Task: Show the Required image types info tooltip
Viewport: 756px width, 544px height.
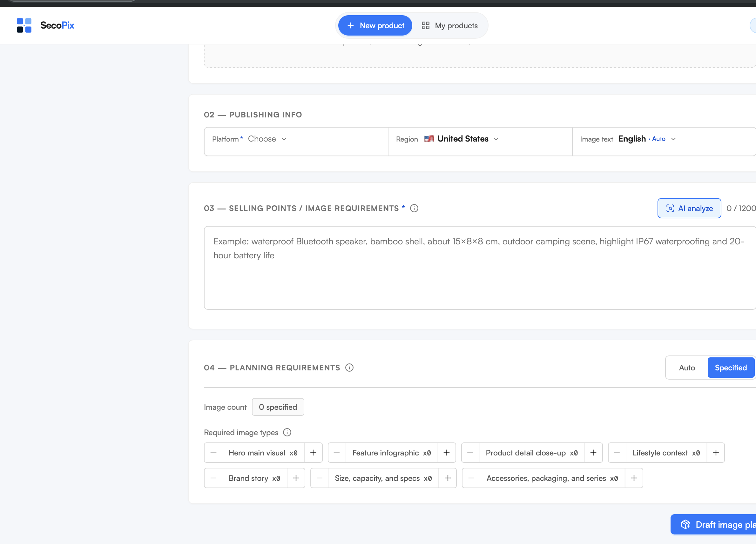Action: click(287, 432)
